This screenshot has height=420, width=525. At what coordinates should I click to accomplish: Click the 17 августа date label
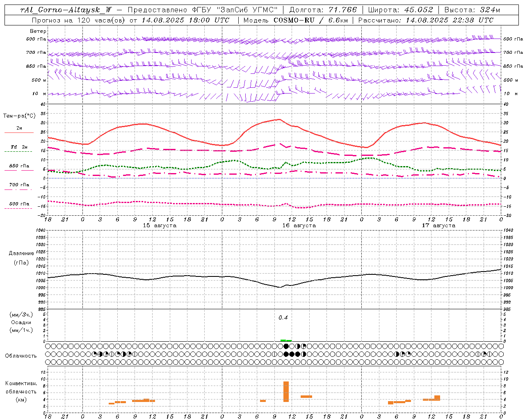tap(438, 226)
